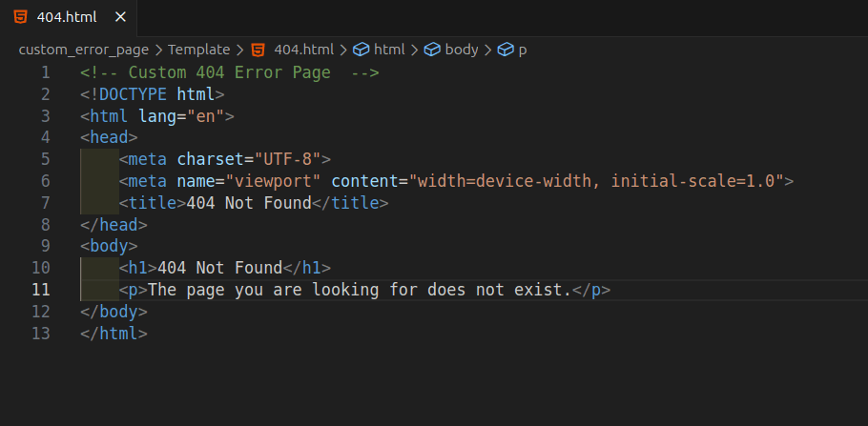Click the closing p tag on line 11
The width and height of the screenshot is (868, 426).
point(591,290)
